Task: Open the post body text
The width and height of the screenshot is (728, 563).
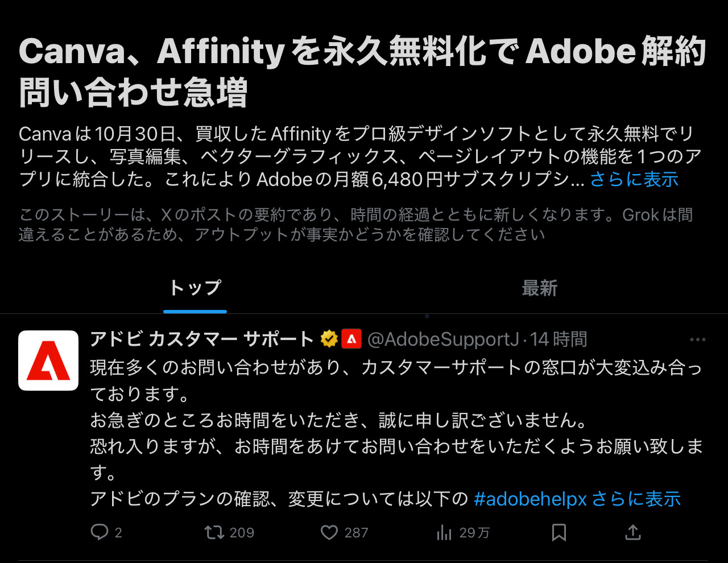Action: click(x=341, y=421)
